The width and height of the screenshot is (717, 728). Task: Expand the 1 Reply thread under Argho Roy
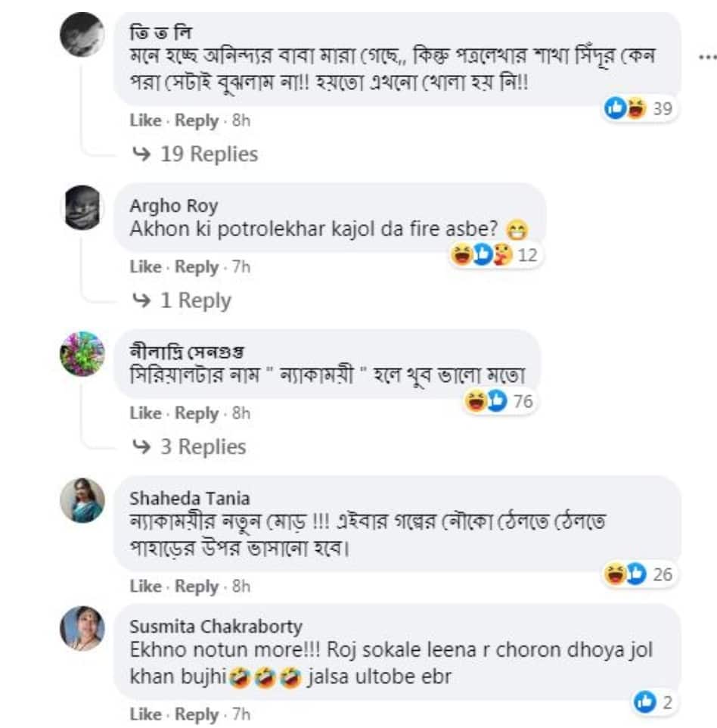click(194, 300)
